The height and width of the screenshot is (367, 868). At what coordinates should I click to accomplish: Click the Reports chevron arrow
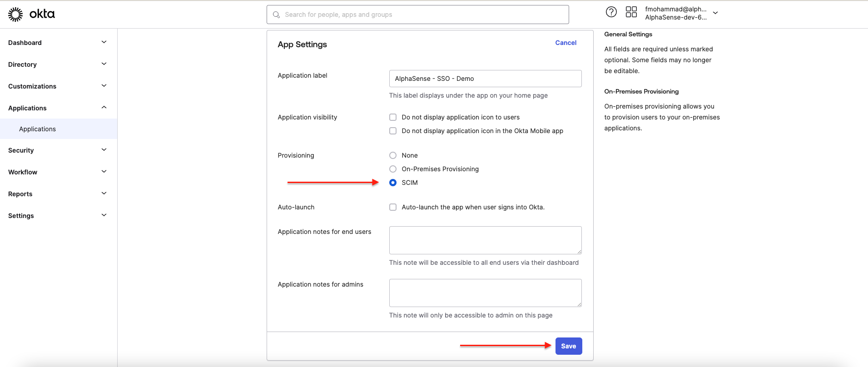click(104, 193)
